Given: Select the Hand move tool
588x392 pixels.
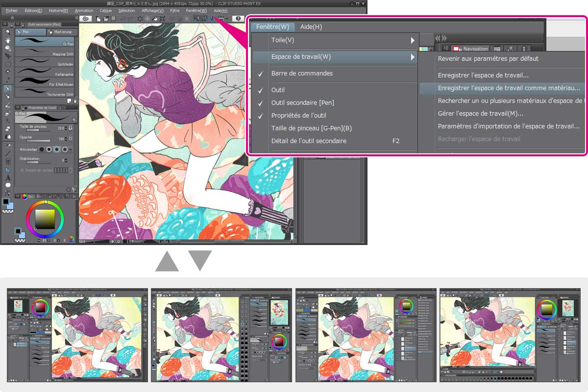Looking at the screenshot, I should tap(8, 41).
